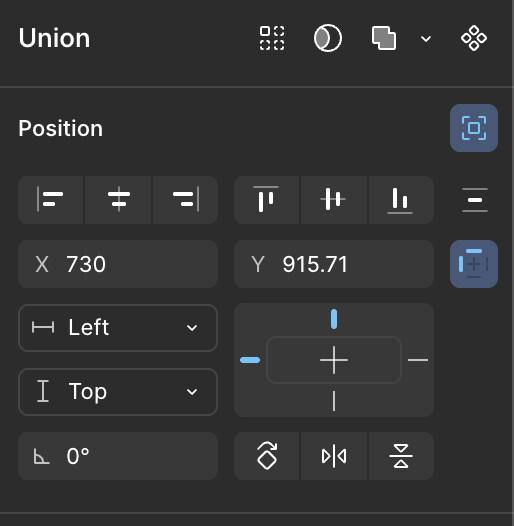Align selection to the left
The width and height of the screenshot is (514, 526).
(50, 200)
